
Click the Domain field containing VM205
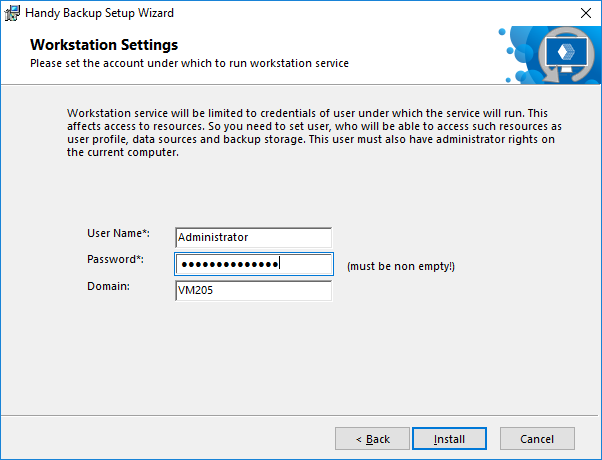pos(252,290)
